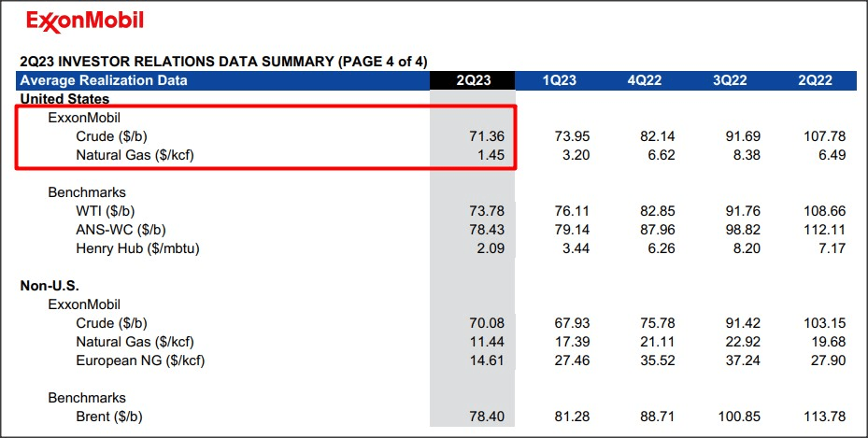Viewport: 868px width, 438px height.
Task: Click the Average Realization Data header
Action: [x=104, y=80]
